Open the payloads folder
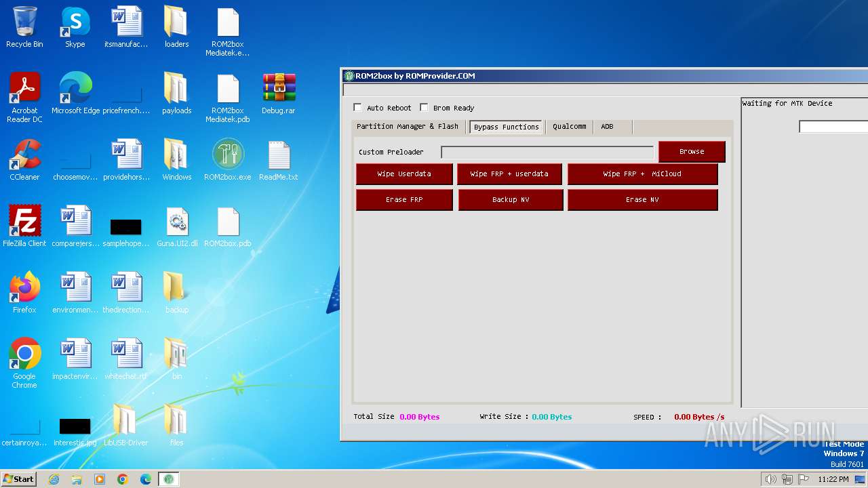The height and width of the screenshot is (488, 868). coord(176,94)
